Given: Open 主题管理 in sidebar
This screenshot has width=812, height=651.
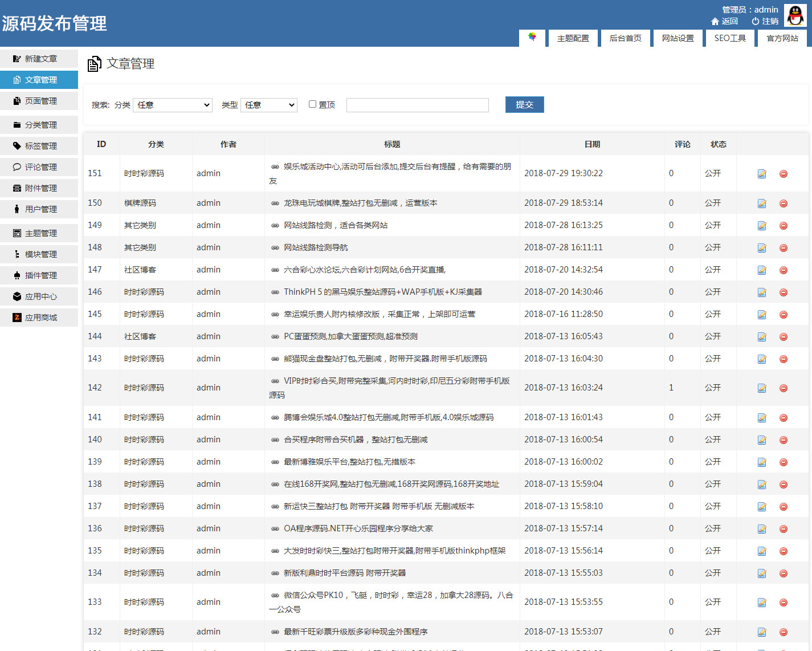Looking at the screenshot, I should (x=39, y=233).
